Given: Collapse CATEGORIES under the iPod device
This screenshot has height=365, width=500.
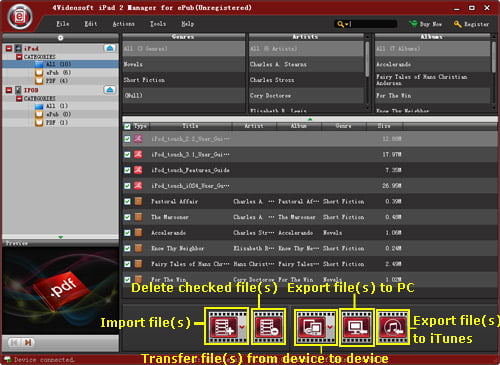Looking at the screenshot, I should point(19,98).
